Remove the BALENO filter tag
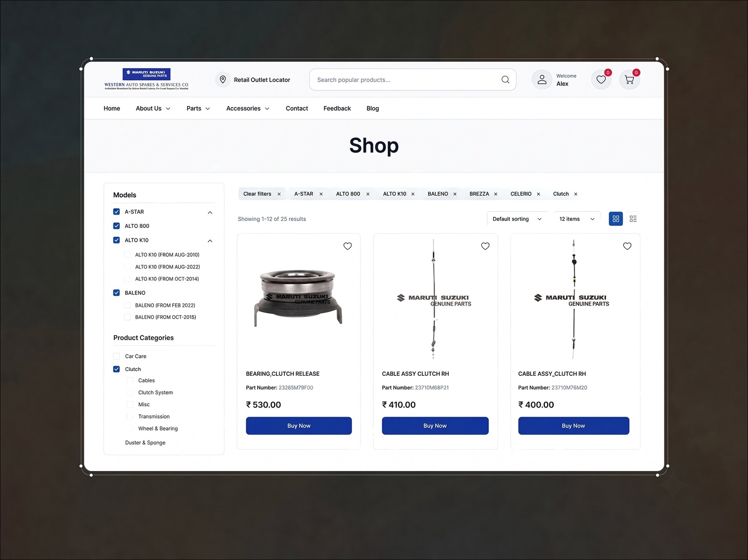748x560 pixels. point(455,194)
